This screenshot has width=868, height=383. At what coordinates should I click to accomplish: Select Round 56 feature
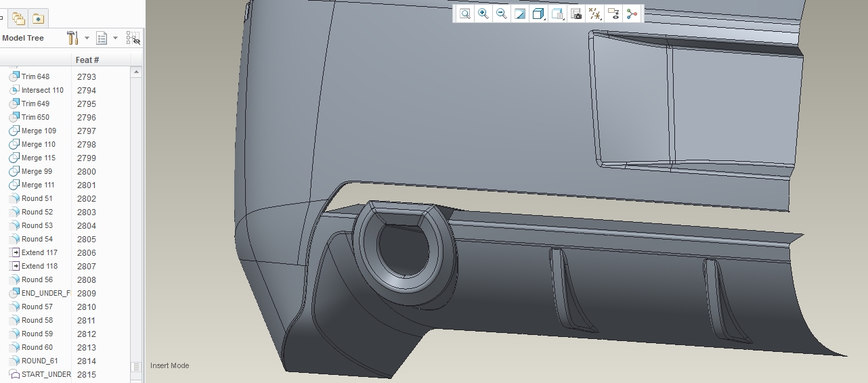pyautogui.click(x=37, y=279)
